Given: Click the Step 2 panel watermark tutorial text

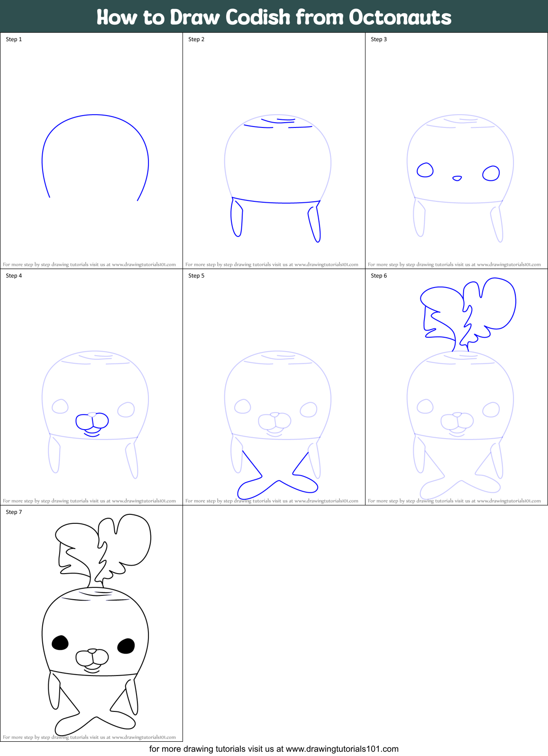Looking at the screenshot, I should pyautogui.click(x=272, y=264).
